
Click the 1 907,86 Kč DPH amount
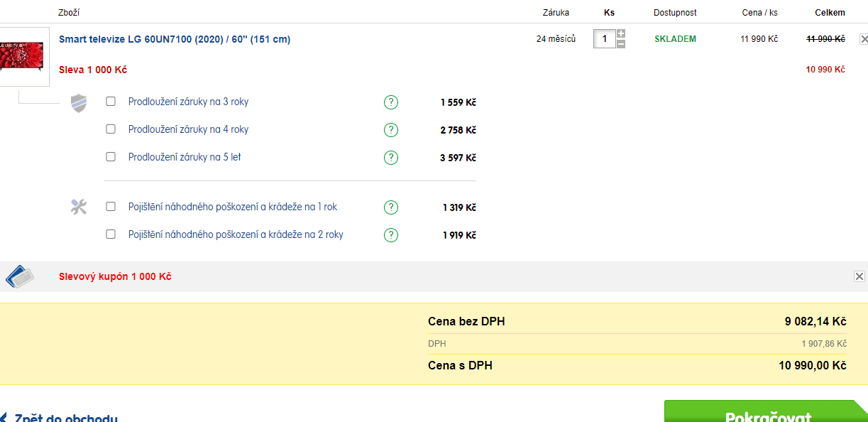click(x=824, y=344)
